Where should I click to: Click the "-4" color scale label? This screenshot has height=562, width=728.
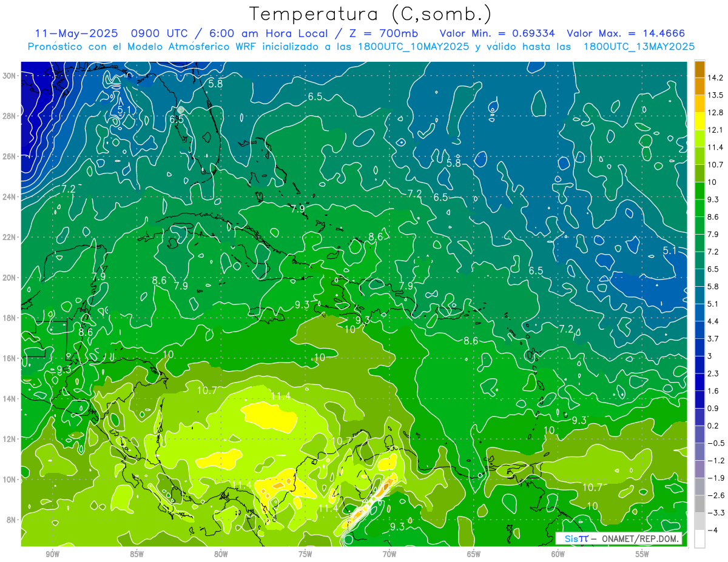point(712,530)
